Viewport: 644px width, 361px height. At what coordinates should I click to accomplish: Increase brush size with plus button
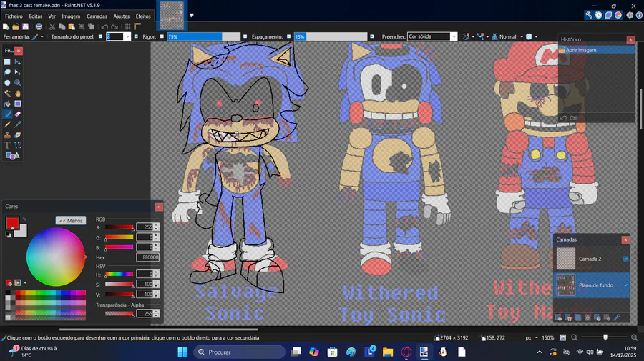coord(136,37)
